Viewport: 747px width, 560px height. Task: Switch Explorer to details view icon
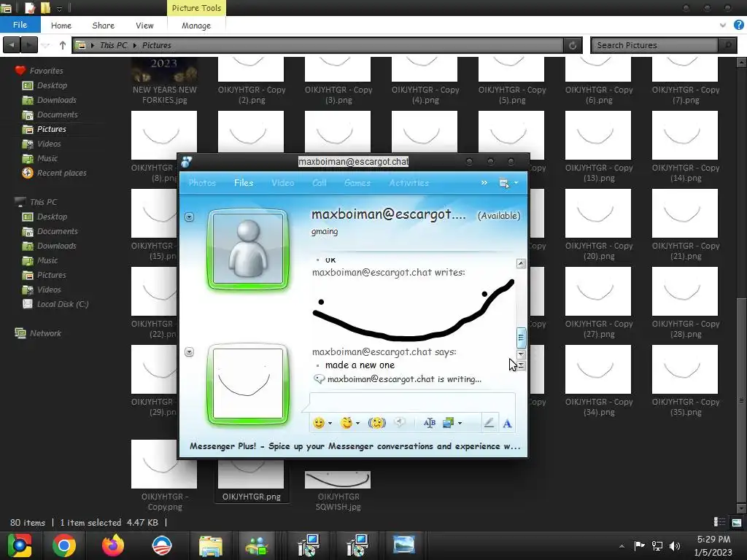[719, 522]
